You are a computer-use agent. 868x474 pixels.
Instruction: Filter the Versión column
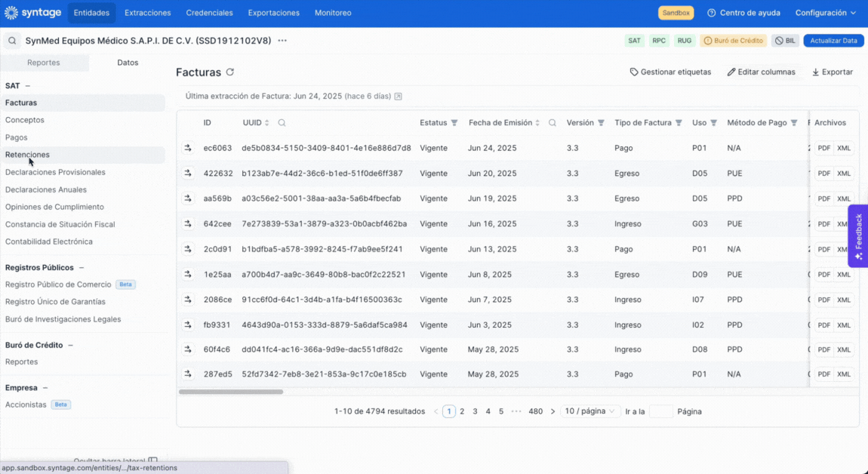click(x=601, y=123)
